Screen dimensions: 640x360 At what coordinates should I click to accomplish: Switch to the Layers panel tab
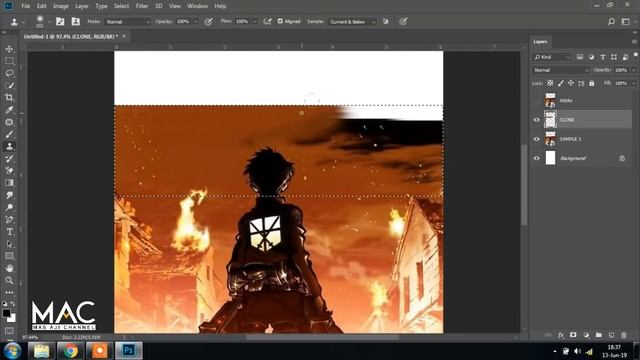[540, 42]
